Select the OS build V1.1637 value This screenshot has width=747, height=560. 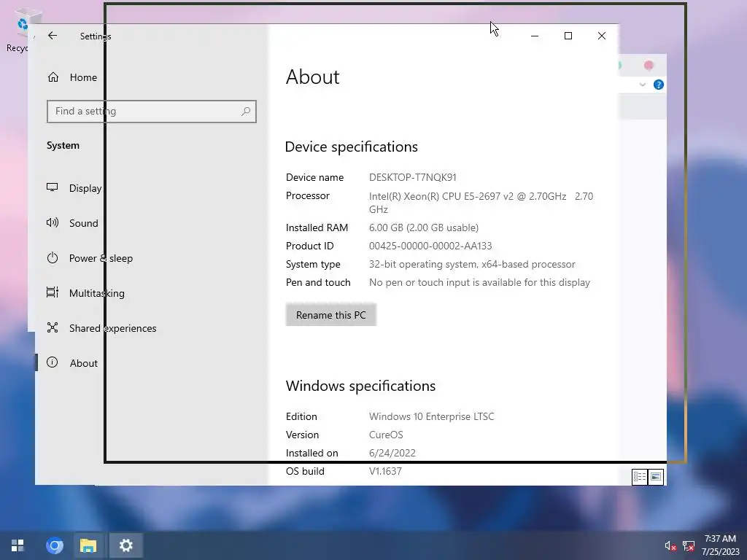point(385,471)
